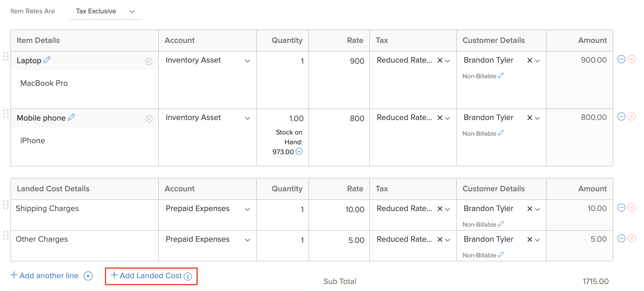
Task: Clear Reduced Rate tax on Shipping Charges
Action: [440, 208]
